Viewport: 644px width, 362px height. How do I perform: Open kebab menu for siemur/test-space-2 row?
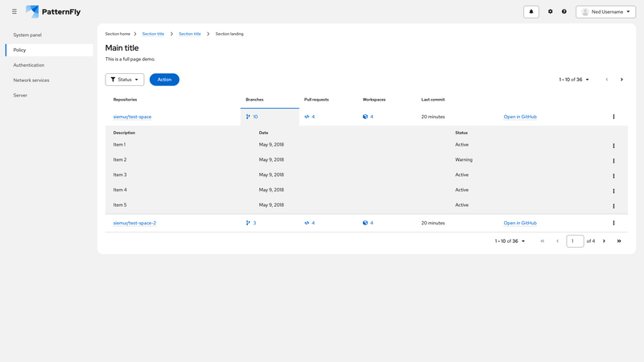(x=613, y=223)
